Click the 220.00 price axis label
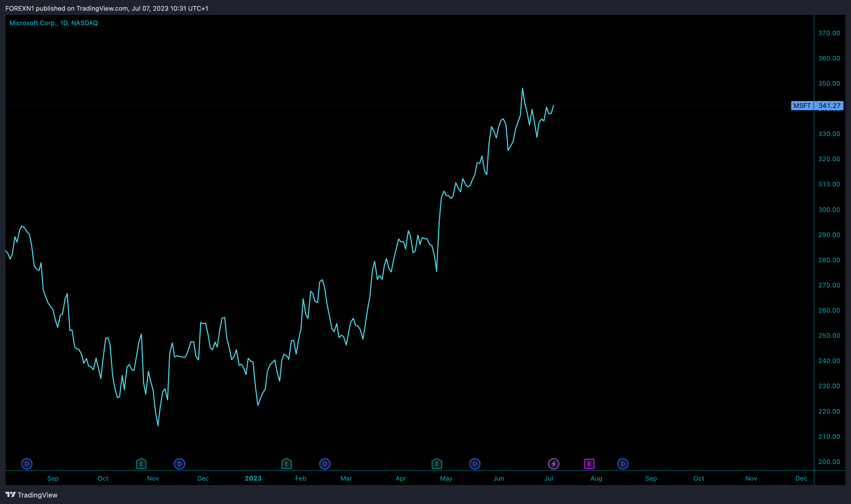Viewport: 851px width, 504px height. tap(829, 411)
